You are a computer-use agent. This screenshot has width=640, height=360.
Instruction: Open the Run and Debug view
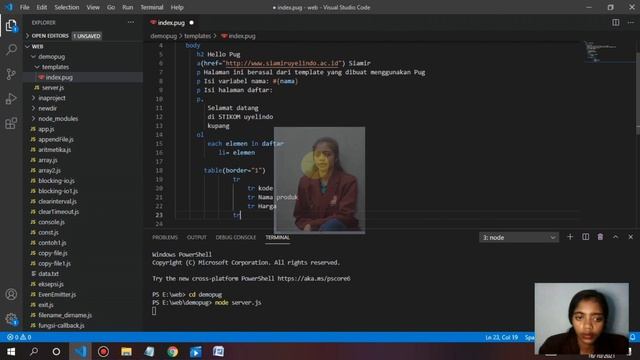coord(11,98)
